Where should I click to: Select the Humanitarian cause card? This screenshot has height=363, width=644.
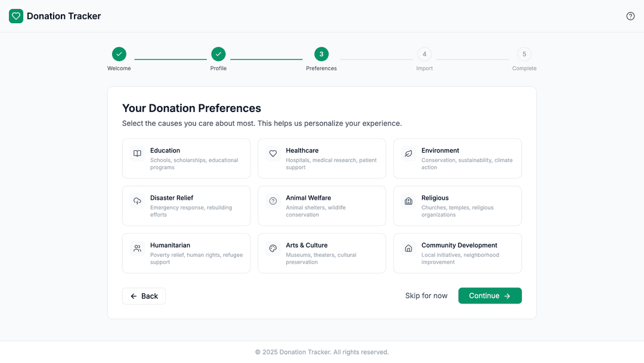(186, 253)
